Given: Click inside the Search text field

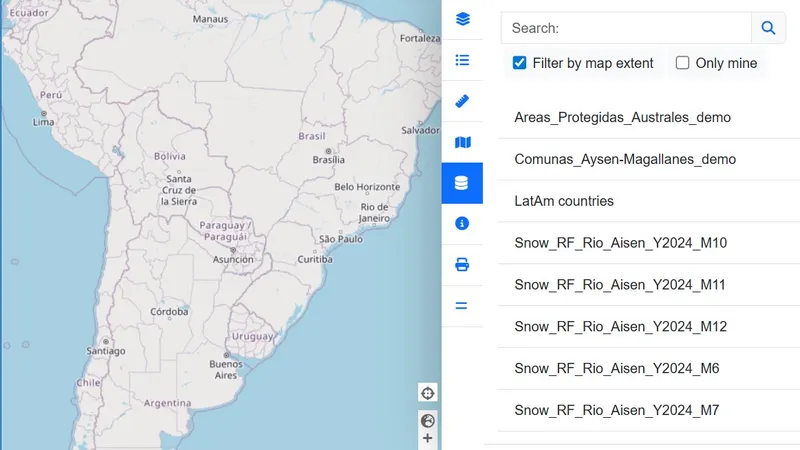Looking at the screenshot, I should 626,28.
